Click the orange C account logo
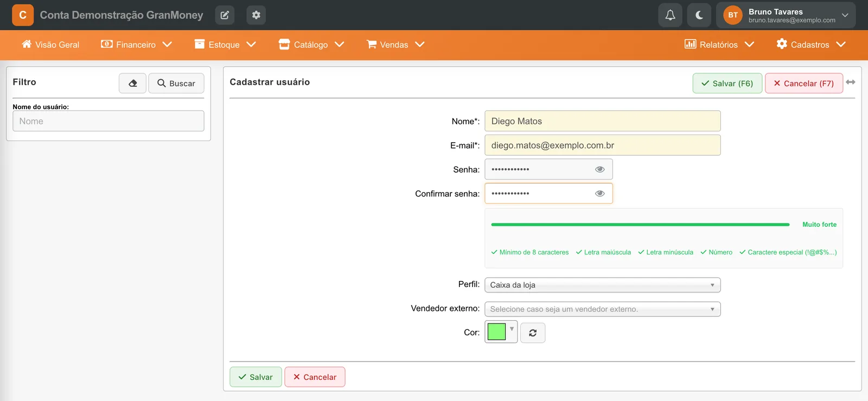Image resolution: width=868 pixels, height=401 pixels. (x=23, y=15)
